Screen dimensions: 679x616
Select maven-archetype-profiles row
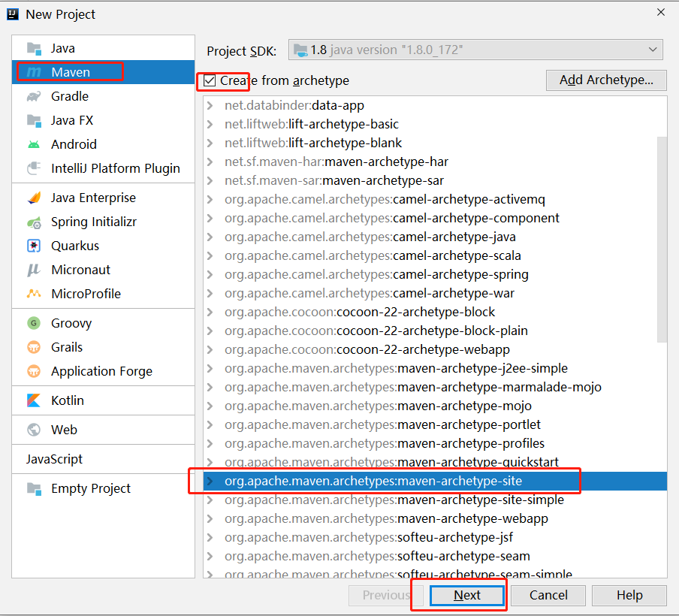point(435,443)
